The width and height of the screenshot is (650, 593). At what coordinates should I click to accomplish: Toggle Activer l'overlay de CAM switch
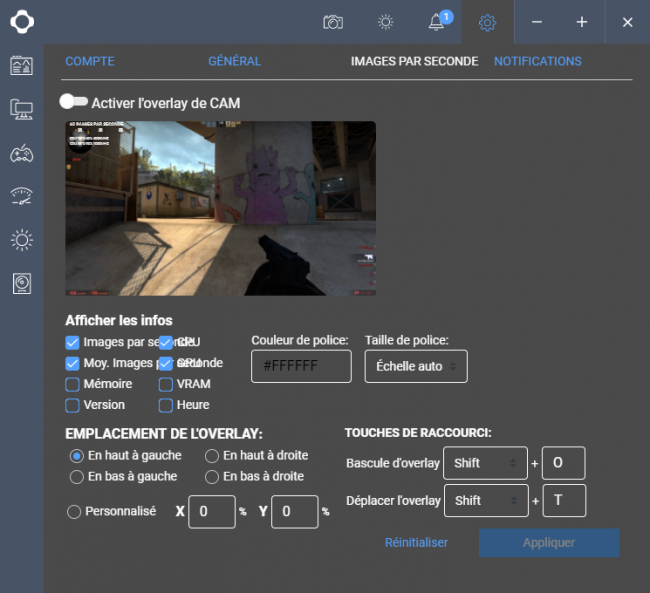73,102
